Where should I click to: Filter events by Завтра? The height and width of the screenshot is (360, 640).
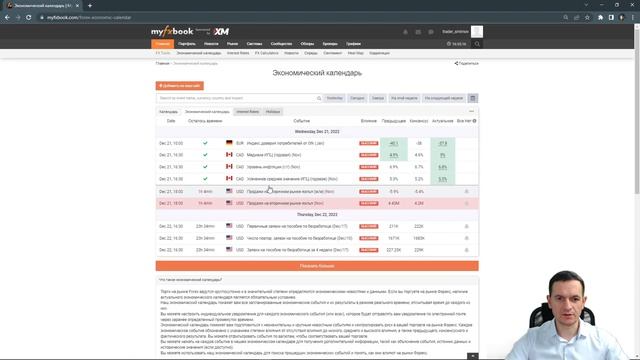pos(378,98)
